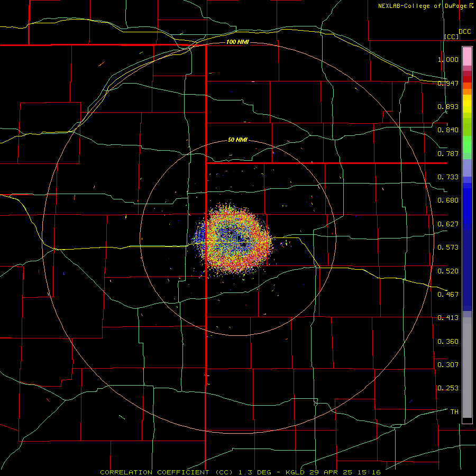Click the 50 NMI range ring label

(237, 140)
